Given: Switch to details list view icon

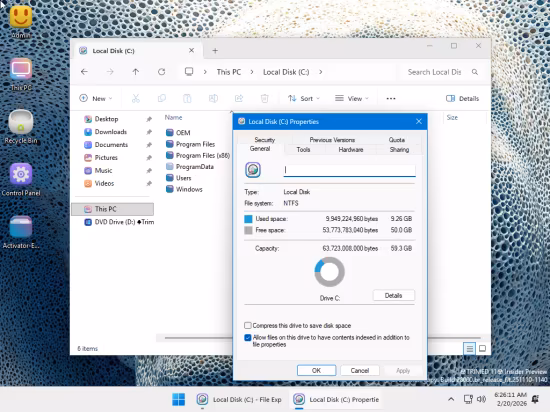Looking at the screenshot, I should 469,349.
